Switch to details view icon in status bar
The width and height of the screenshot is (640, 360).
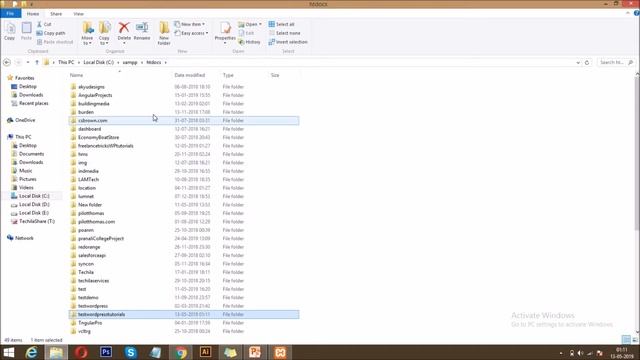[x=626, y=340]
